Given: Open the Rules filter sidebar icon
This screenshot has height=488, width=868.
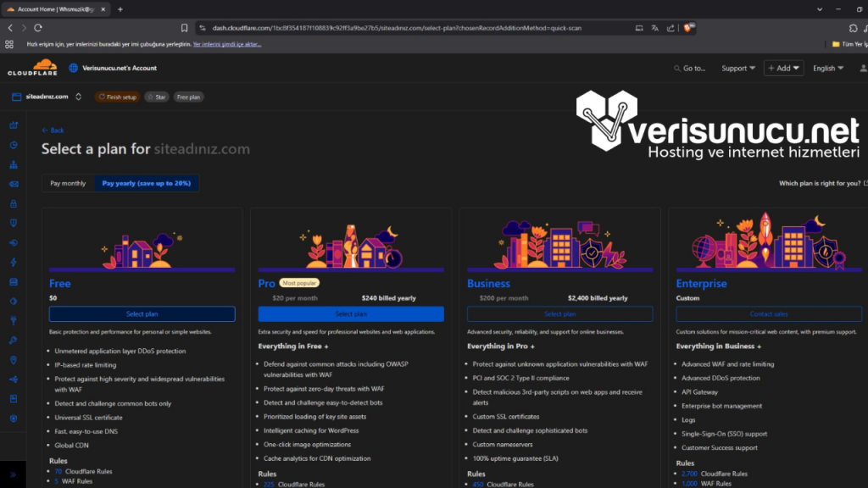Looking at the screenshot, I should (x=14, y=321).
